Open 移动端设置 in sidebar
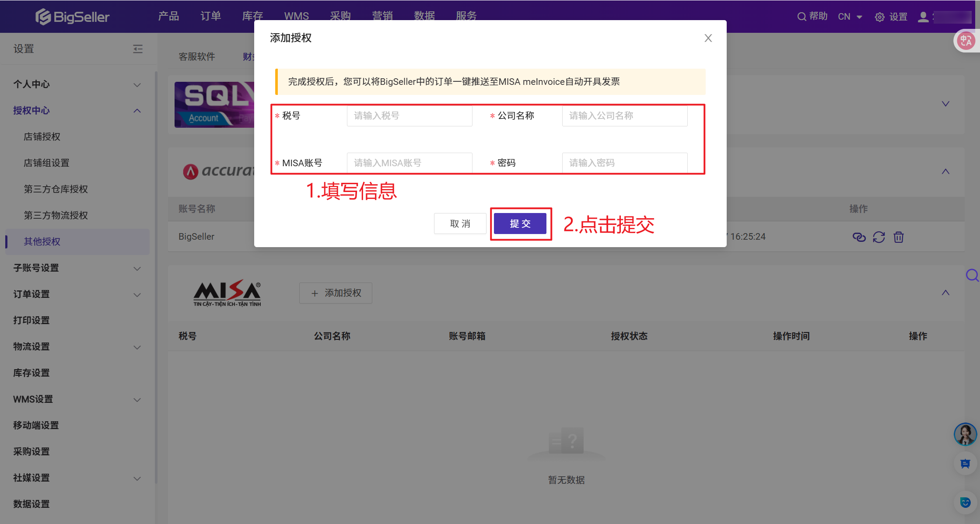 36,426
